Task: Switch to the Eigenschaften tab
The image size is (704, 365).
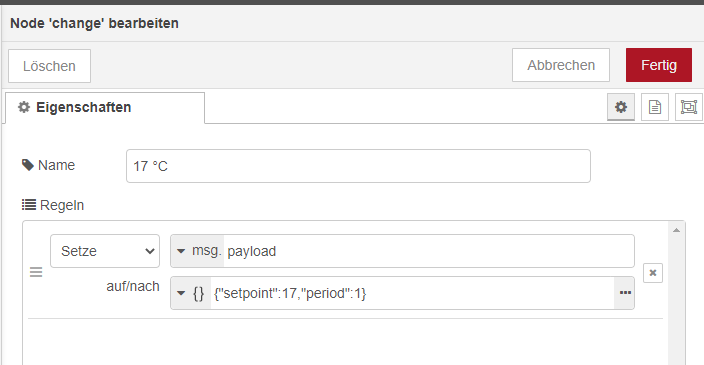Action: pyautogui.click(x=105, y=108)
